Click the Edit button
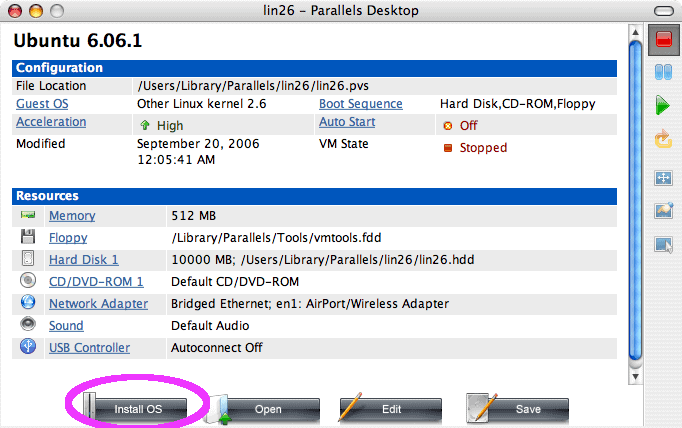The width and height of the screenshot is (682, 428). pos(391,409)
